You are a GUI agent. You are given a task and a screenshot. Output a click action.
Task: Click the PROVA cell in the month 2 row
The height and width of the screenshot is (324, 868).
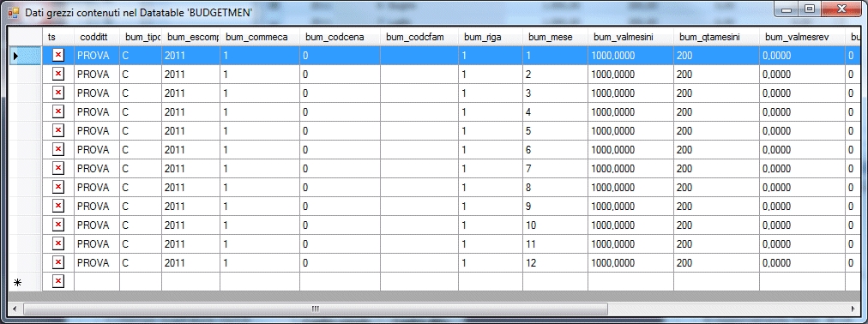click(x=97, y=74)
